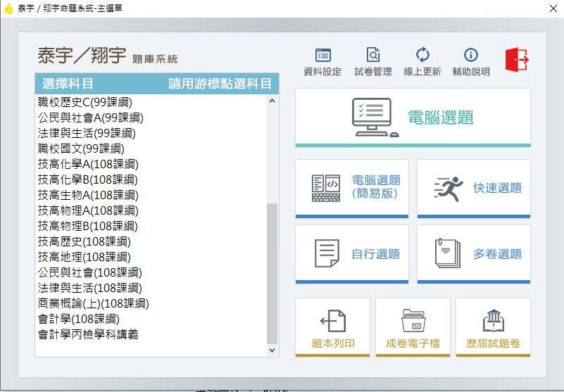Click the print page icon for 題本列印
Screen dimensions: 564x392
click(333, 321)
